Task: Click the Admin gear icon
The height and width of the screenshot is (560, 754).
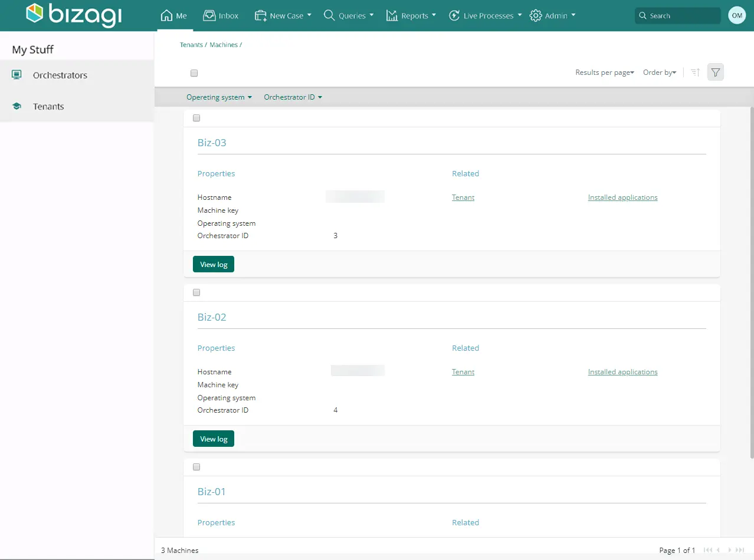Action: pos(536,16)
